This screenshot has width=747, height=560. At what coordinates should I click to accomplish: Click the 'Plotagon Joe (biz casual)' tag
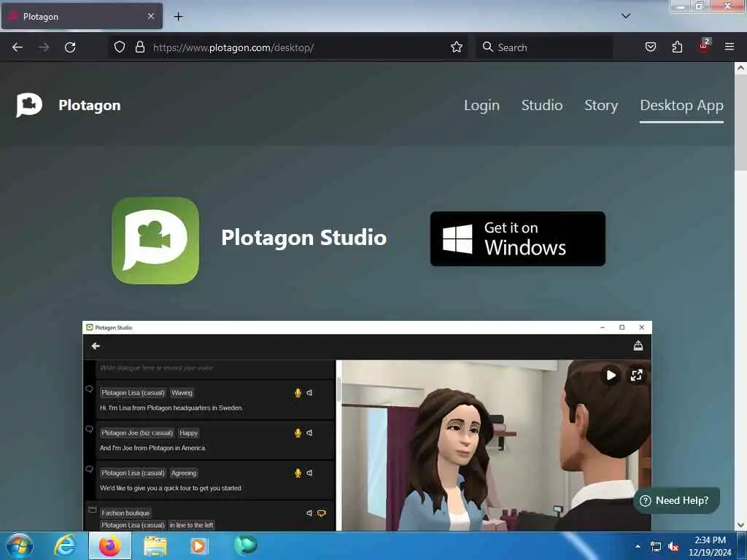point(137,433)
